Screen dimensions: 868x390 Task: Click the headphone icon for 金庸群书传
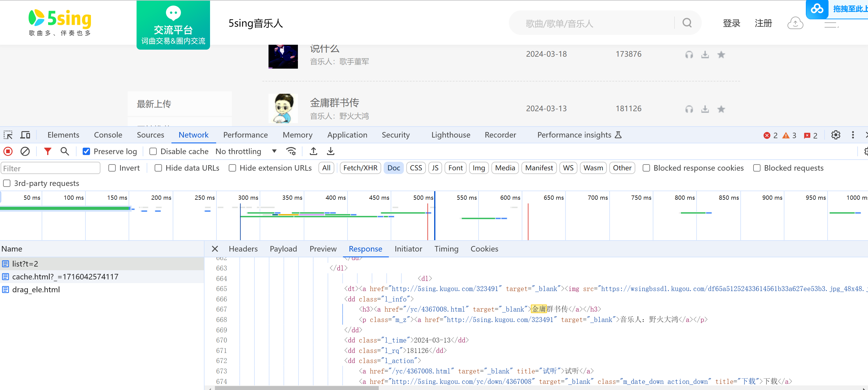(x=689, y=109)
